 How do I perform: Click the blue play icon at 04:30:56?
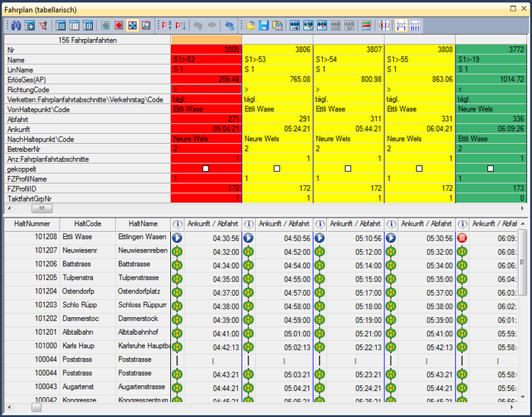(x=177, y=238)
